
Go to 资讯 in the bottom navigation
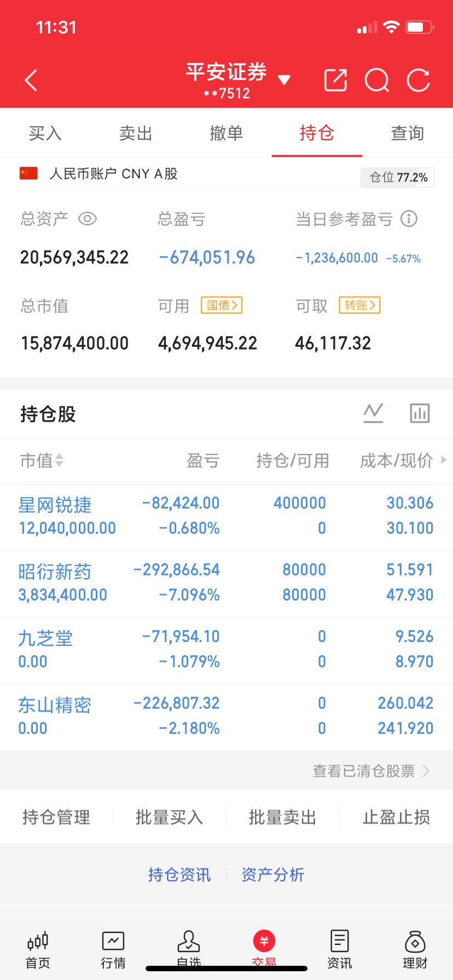point(340,949)
